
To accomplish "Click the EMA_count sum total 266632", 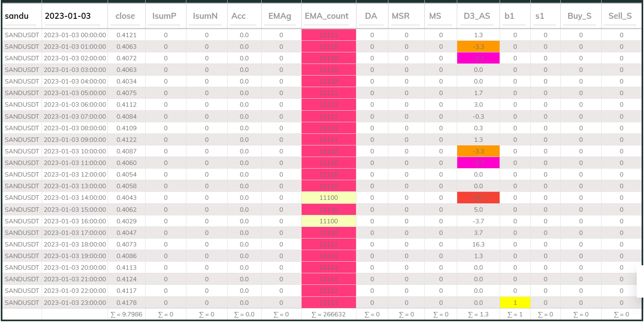I will point(328,314).
